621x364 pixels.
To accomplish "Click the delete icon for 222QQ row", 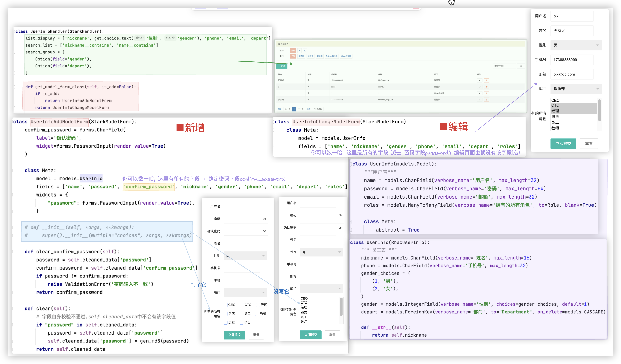I will pyautogui.click(x=486, y=87).
